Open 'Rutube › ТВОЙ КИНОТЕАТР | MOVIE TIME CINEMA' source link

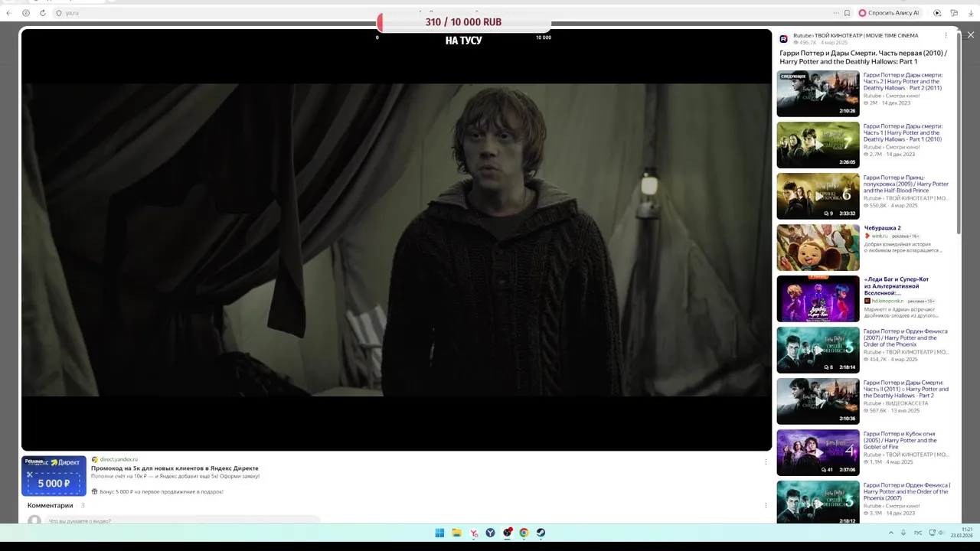coord(855,35)
